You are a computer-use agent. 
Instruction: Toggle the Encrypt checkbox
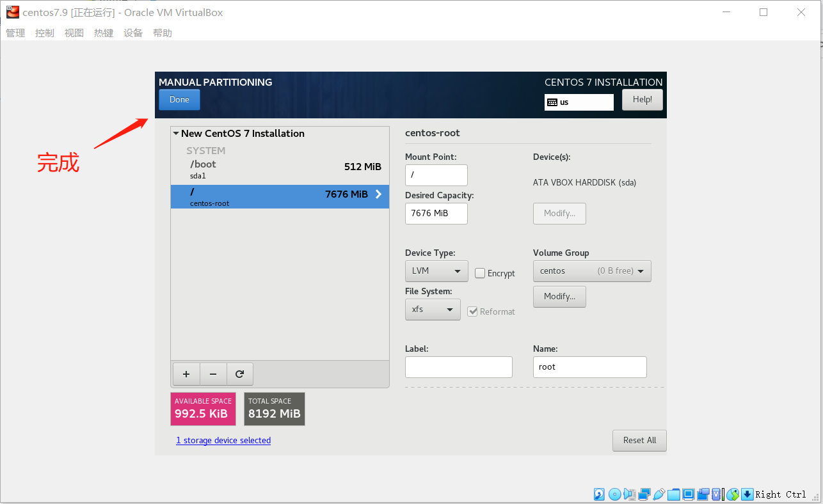point(480,273)
